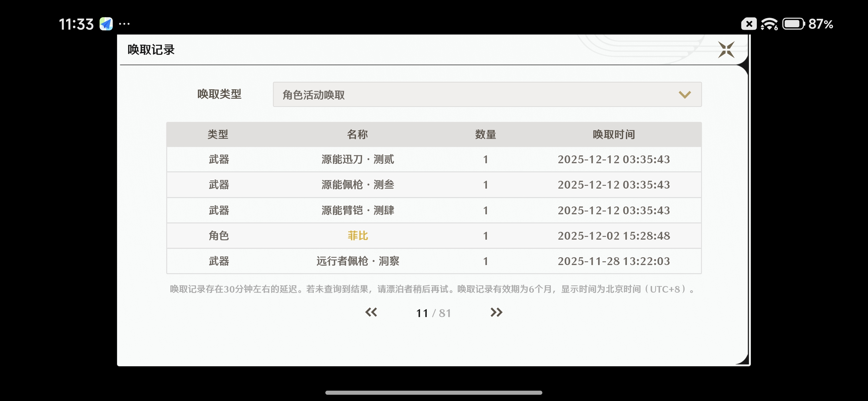Go to previous page with double-left arrows
This screenshot has width=868, height=401.
(x=371, y=312)
